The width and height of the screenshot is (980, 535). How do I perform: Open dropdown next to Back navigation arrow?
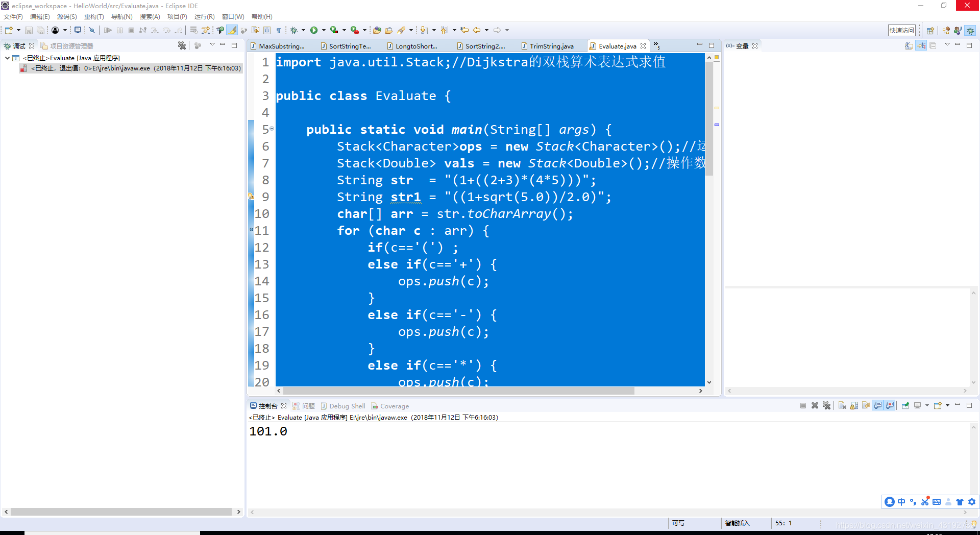pos(486,31)
